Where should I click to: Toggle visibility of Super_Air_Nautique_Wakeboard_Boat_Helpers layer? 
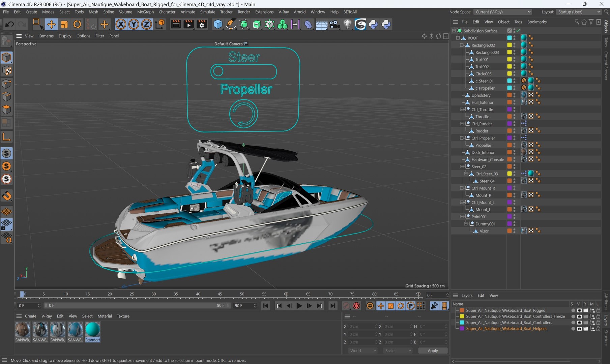[579, 329]
